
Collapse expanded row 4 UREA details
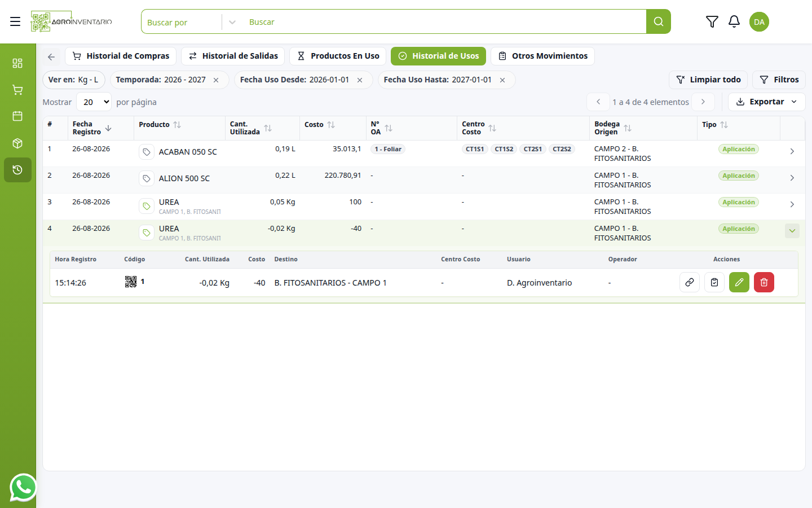(x=792, y=231)
